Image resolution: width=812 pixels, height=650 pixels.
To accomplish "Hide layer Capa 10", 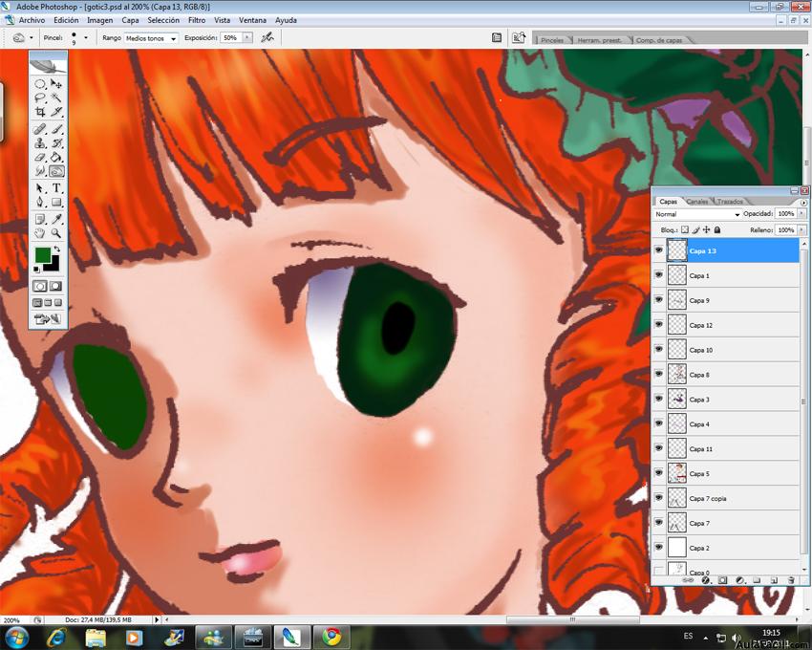I will click(659, 349).
